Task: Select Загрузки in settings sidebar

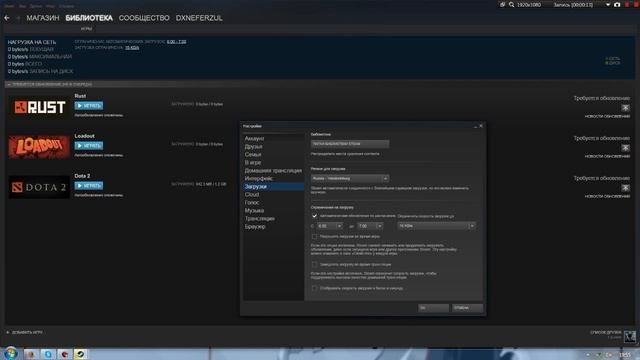Action: tap(273, 187)
